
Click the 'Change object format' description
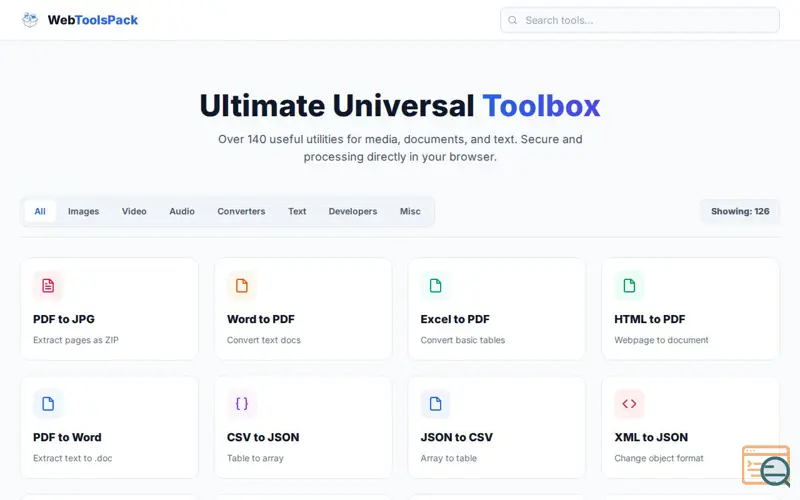coord(659,458)
